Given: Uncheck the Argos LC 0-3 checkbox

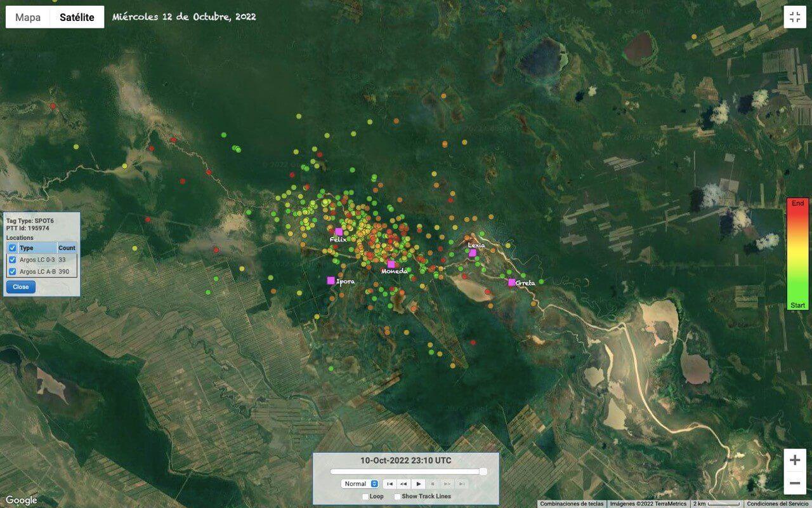Looking at the screenshot, I should coord(13,260).
